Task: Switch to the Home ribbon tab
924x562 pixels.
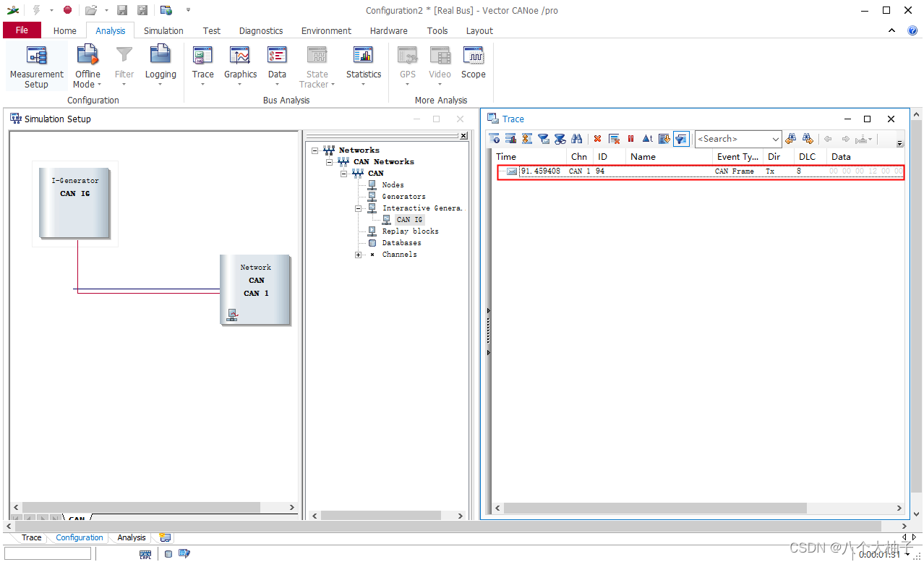Action: (64, 30)
